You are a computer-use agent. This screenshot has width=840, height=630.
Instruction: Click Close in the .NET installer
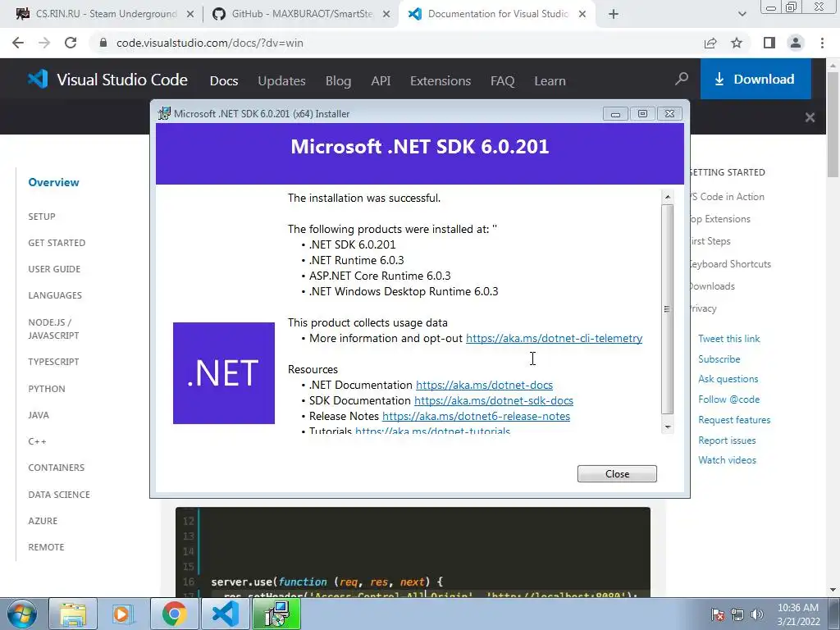pos(617,473)
